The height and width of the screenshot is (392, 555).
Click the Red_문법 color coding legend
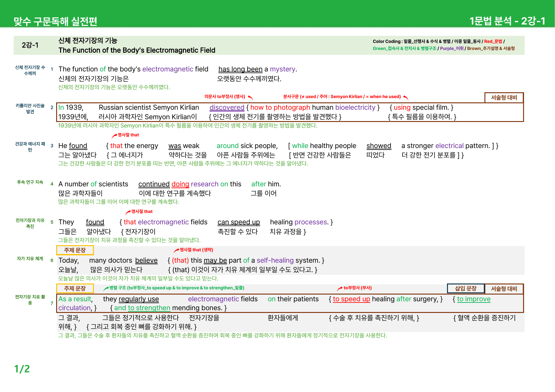(493, 41)
